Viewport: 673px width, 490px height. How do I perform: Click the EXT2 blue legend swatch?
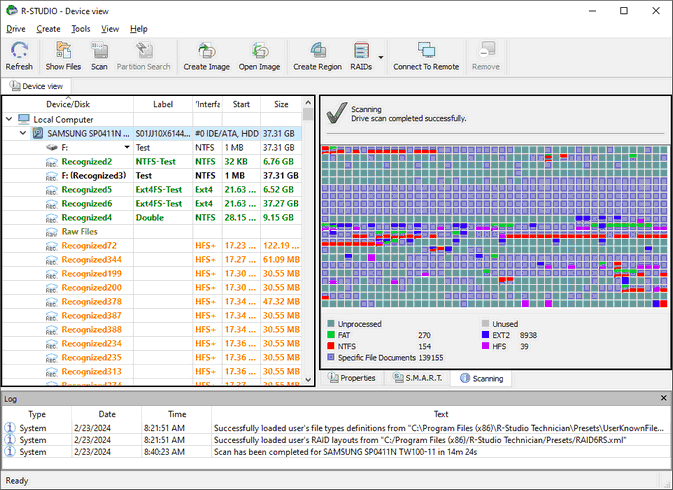pyautogui.click(x=485, y=335)
